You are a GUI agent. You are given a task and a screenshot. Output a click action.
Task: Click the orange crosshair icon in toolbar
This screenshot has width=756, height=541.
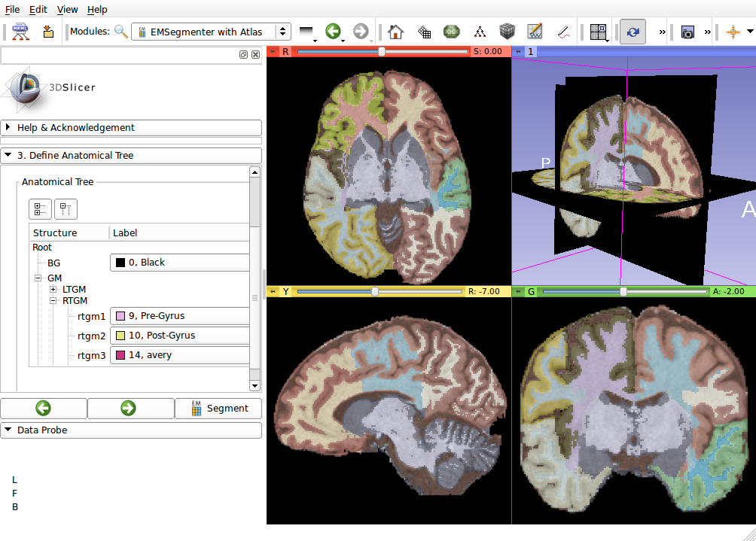click(x=733, y=32)
